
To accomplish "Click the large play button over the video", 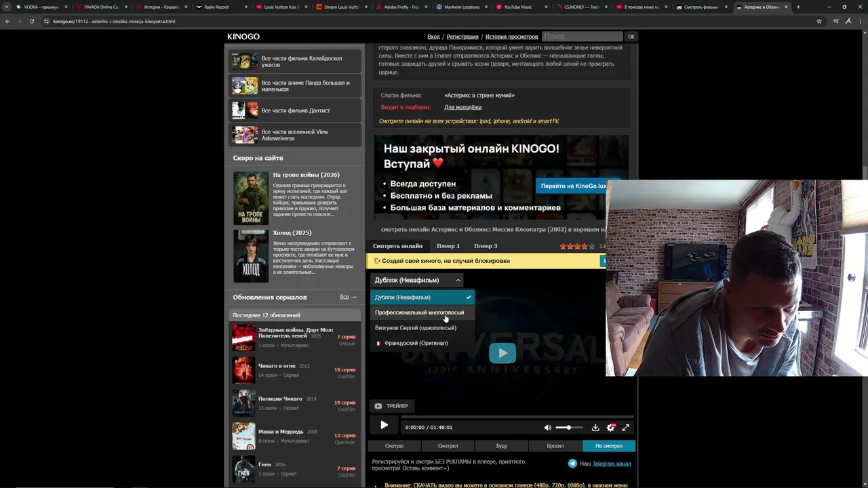I will (502, 353).
